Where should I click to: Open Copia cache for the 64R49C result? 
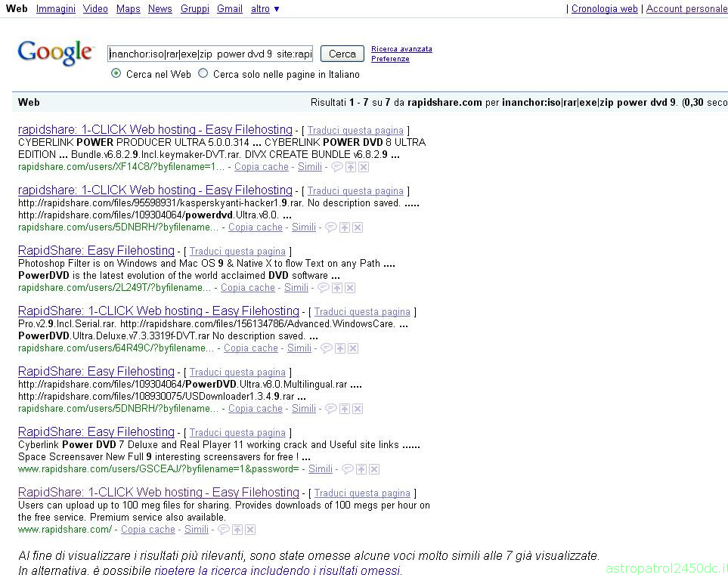pyautogui.click(x=251, y=348)
